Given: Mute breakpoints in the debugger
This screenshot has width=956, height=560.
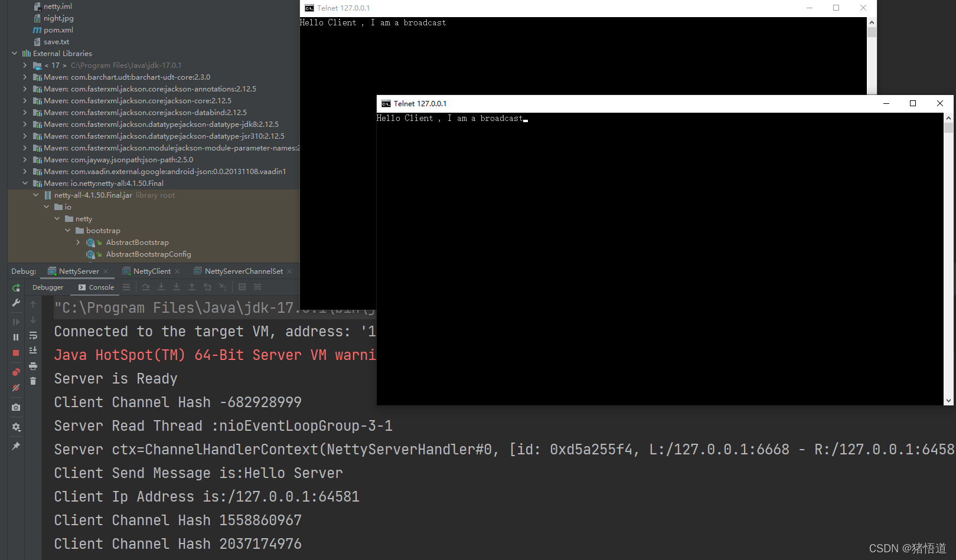Looking at the screenshot, I should coord(16,388).
